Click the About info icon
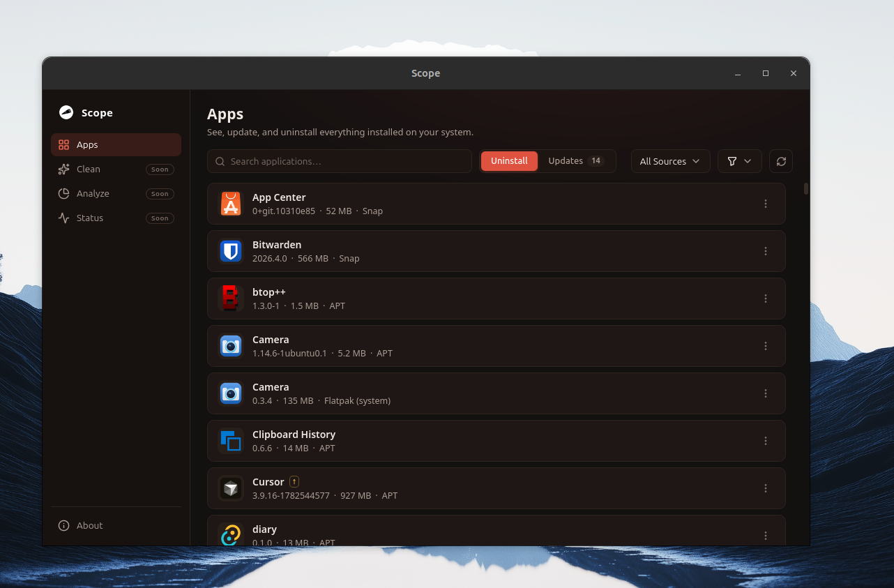The image size is (894, 588). tap(63, 525)
